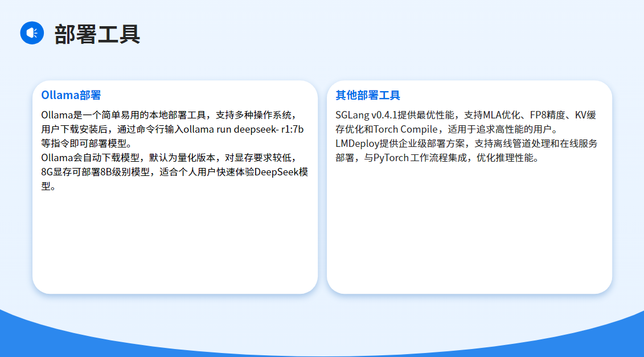The height and width of the screenshot is (357, 644).
Task: Click the line '等指令即可部署模型。'
Action: click(x=87, y=144)
